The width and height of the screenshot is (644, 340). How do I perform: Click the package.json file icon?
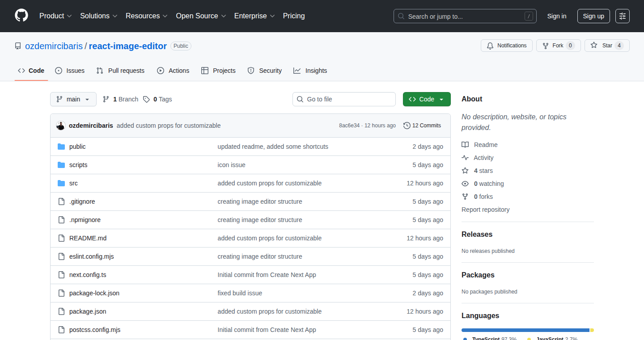click(x=61, y=311)
